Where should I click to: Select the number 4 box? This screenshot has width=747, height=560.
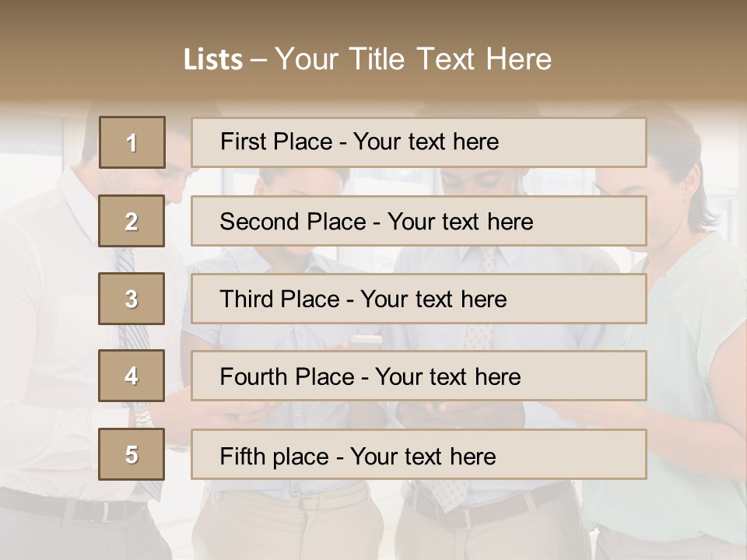(132, 376)
